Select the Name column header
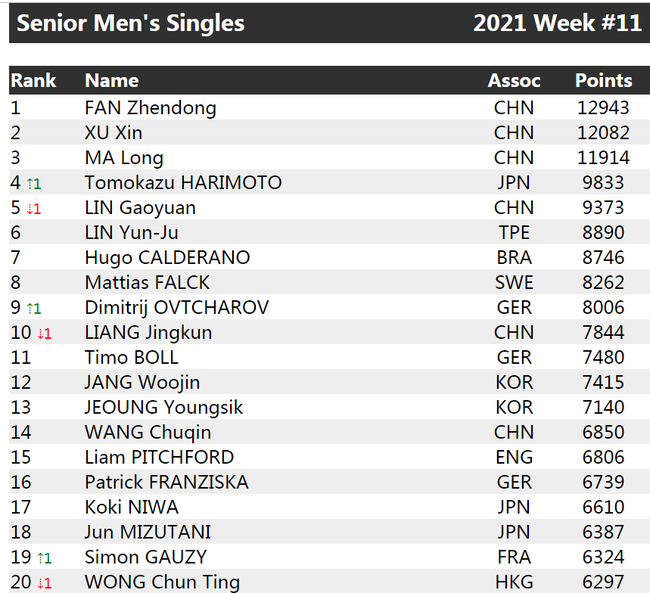Viewport: 650px width, 593px height. [112, 80]
